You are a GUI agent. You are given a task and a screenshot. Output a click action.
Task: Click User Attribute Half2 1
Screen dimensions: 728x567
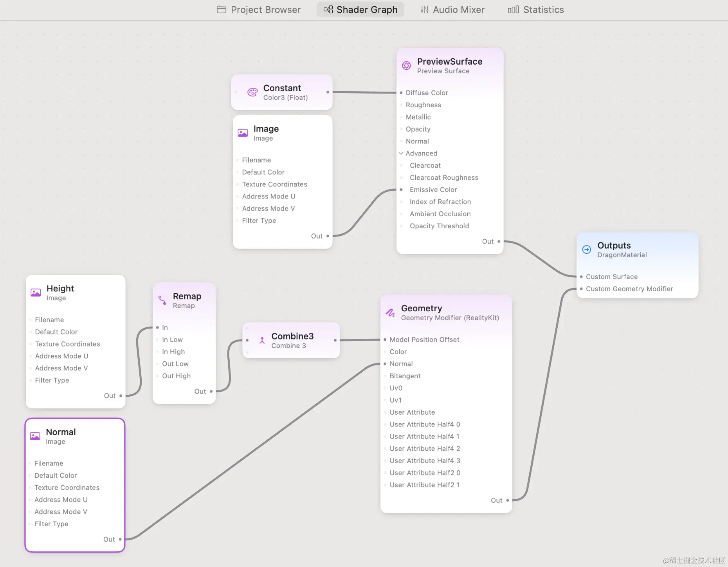(x=424, y=485)
